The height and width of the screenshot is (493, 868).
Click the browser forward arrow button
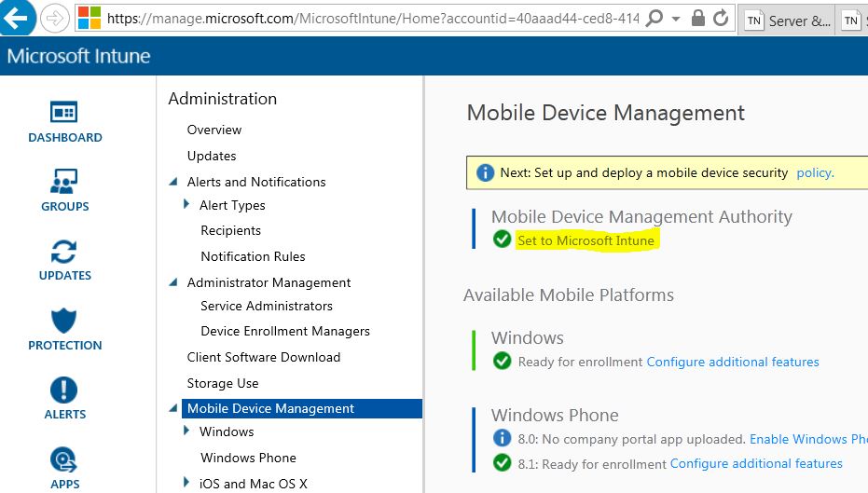pyautogui.click(x=54, y=19)
